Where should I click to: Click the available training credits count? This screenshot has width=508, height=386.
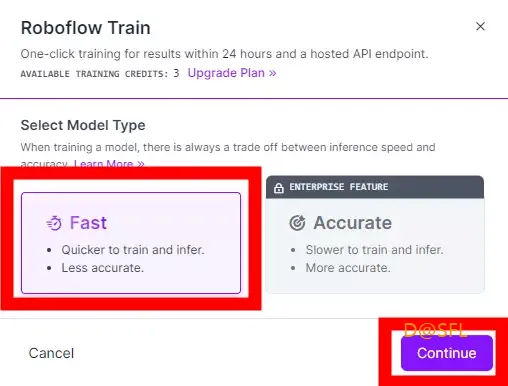pos(176,73)
